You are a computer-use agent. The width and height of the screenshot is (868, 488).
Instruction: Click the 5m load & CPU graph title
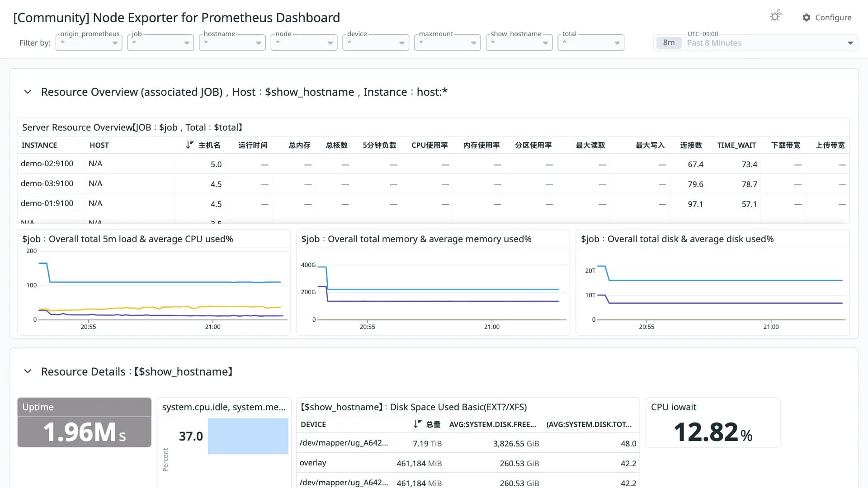pos(127,239)
